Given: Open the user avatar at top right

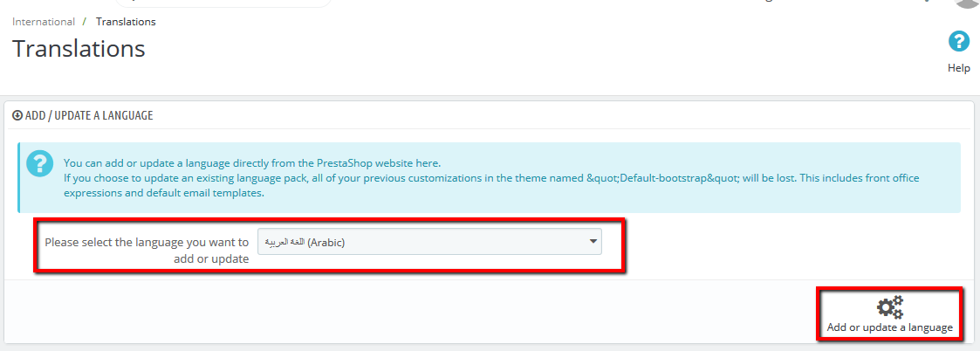Looking at the screenshot, I should tap(967, 3).
